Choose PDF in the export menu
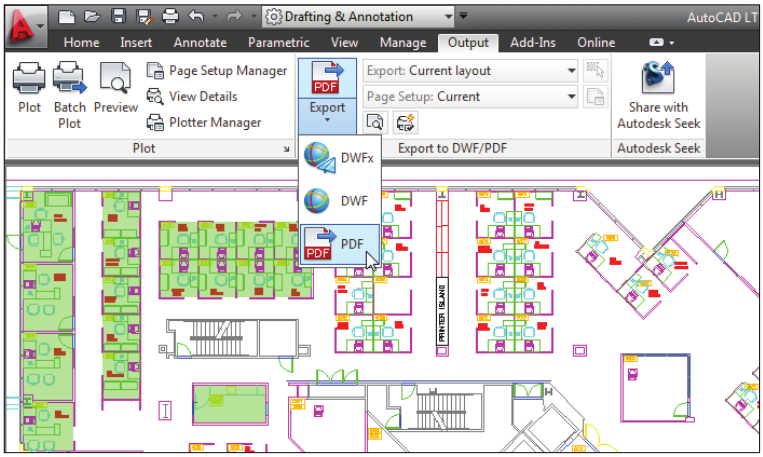 [x=340, y=244]
